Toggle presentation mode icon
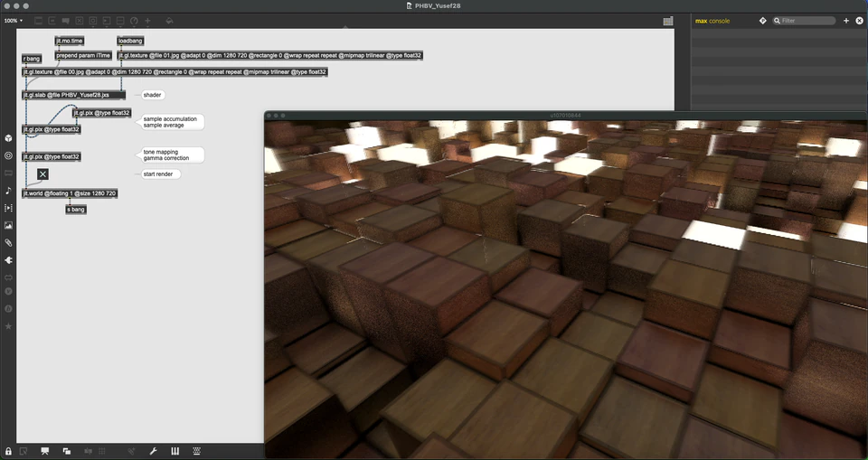This screenshot has width=868, height=460. 45,452
